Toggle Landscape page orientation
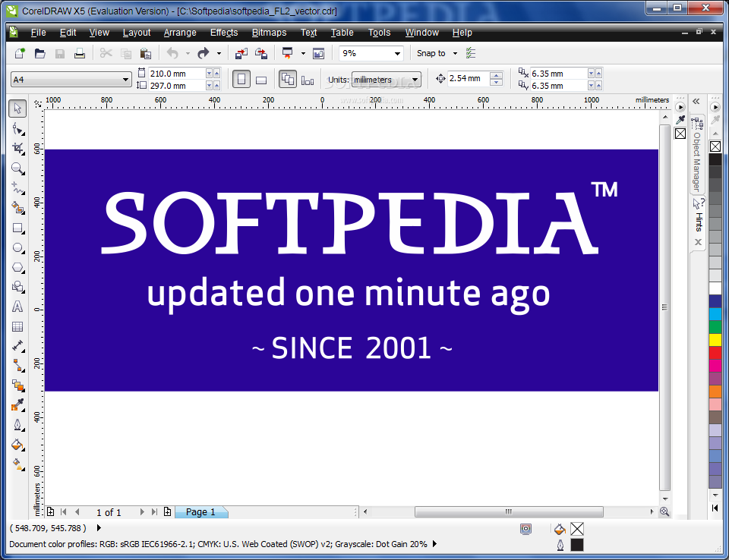Screen dimensions: 729x560 [x=261, y=80]
